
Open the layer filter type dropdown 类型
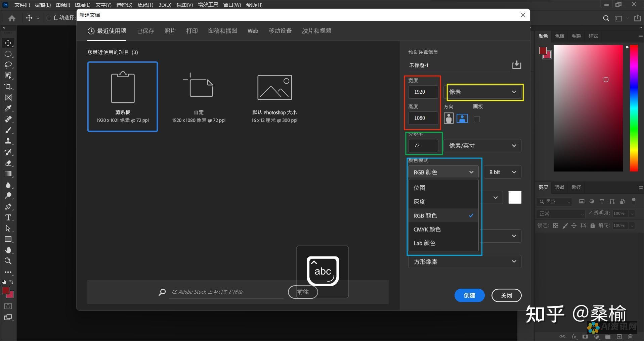point(555,201)
